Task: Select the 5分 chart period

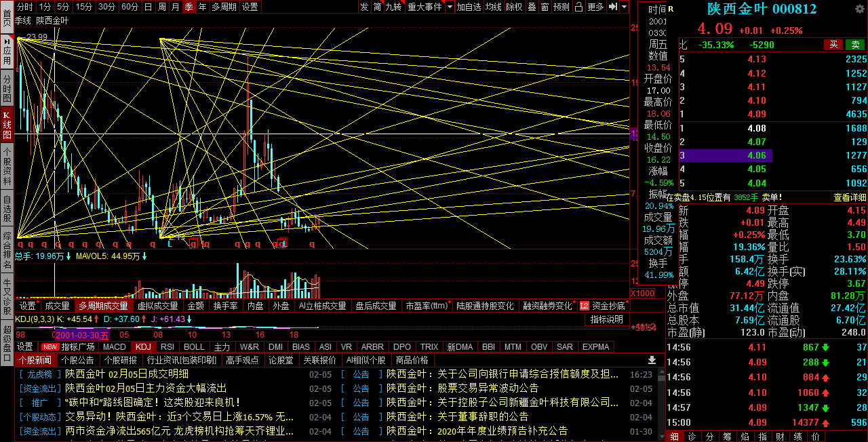Action: click(x=63, y=7)
